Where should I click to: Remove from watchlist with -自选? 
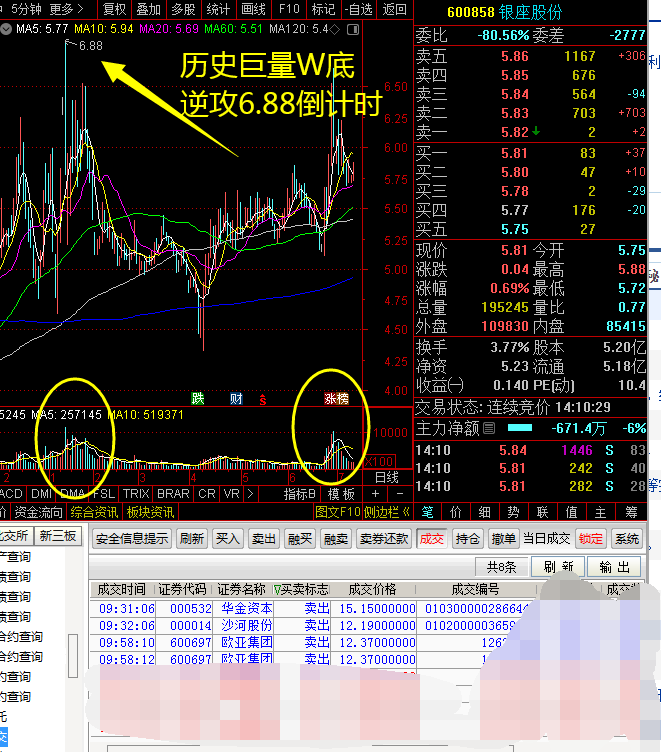coord(360,9)
